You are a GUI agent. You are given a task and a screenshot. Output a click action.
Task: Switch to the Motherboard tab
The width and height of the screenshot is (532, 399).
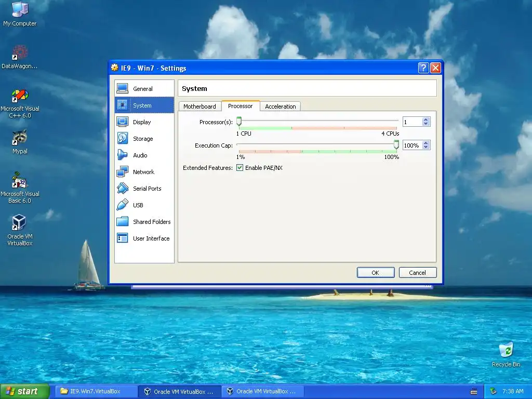199,107
